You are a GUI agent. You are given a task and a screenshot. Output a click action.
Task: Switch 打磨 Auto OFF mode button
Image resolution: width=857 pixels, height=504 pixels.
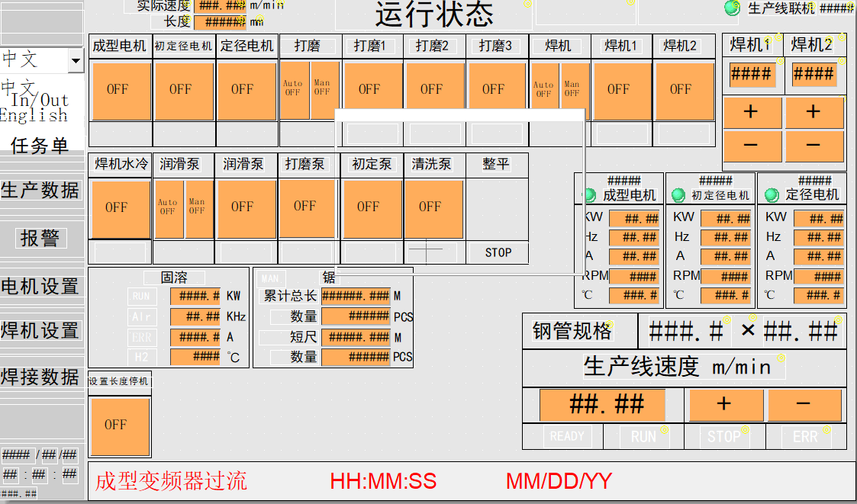click(x=293, y=90)
